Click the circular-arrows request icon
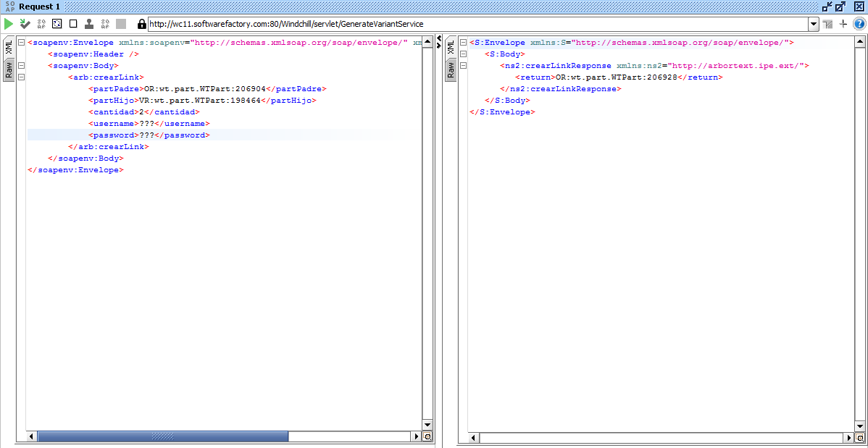 pos(57,24)
